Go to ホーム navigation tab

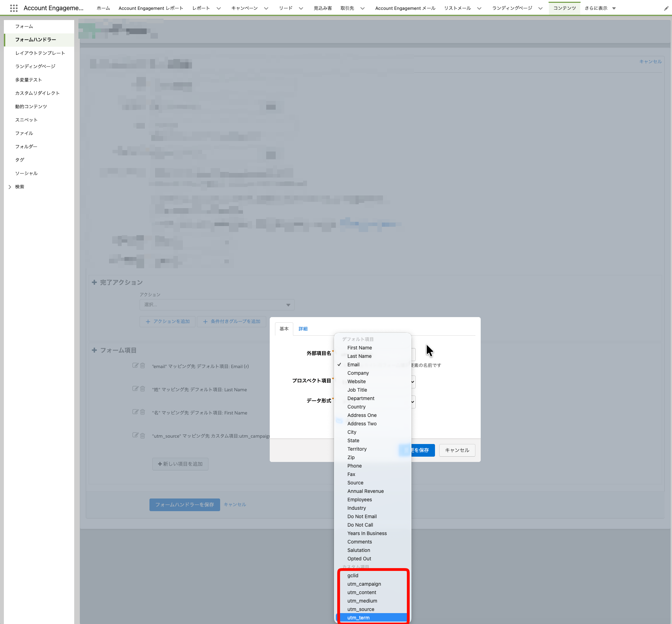click(x=103, y=8)
